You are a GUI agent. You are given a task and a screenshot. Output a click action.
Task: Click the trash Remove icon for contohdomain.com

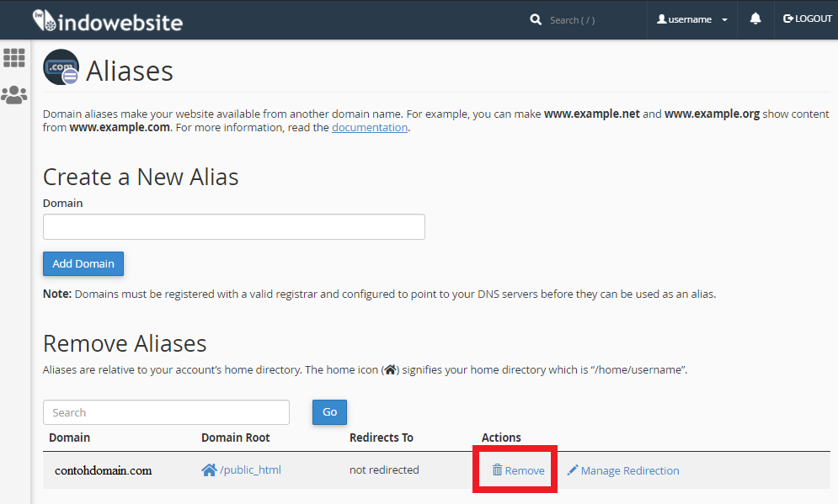click(x=498, y=470)
